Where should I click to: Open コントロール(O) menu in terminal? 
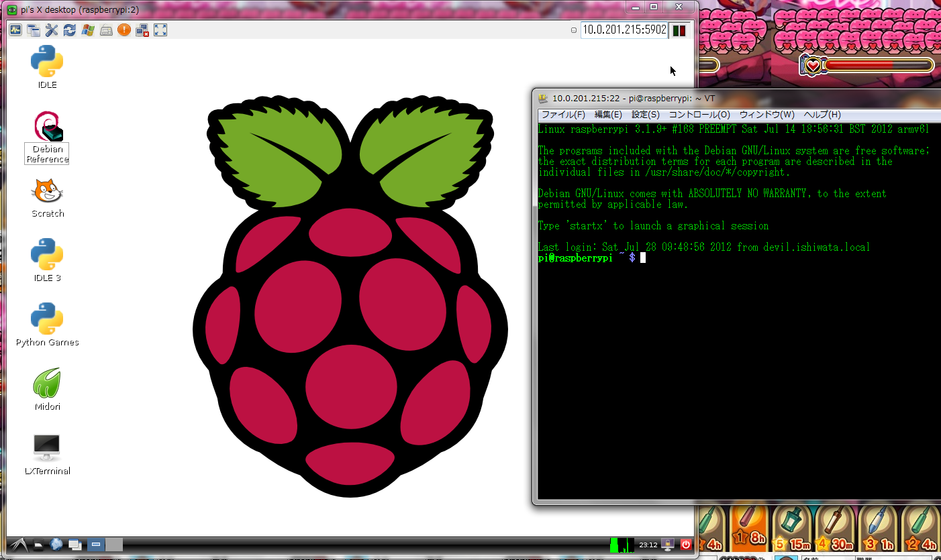(699, 115)
